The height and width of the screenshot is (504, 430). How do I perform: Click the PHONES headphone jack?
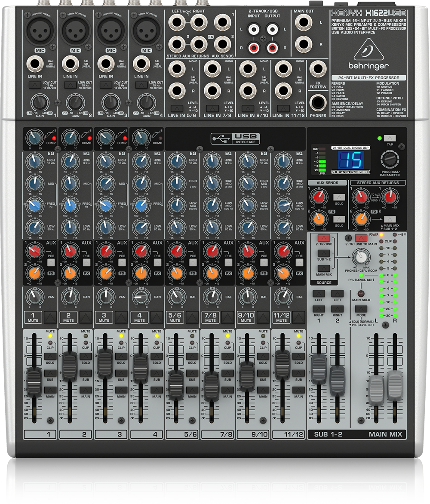(x=318, y=102)
